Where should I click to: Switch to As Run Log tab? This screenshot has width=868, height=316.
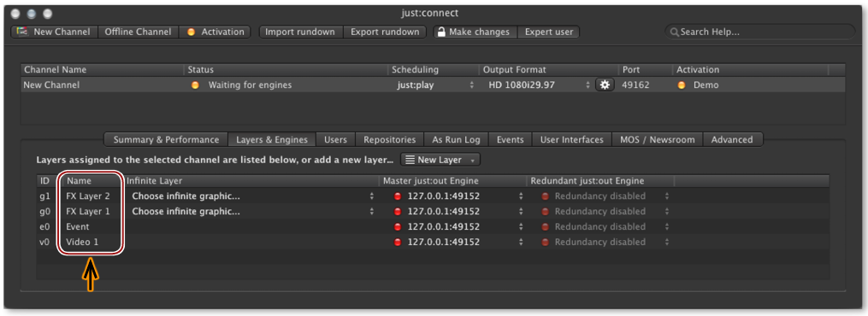coord(456,140)
